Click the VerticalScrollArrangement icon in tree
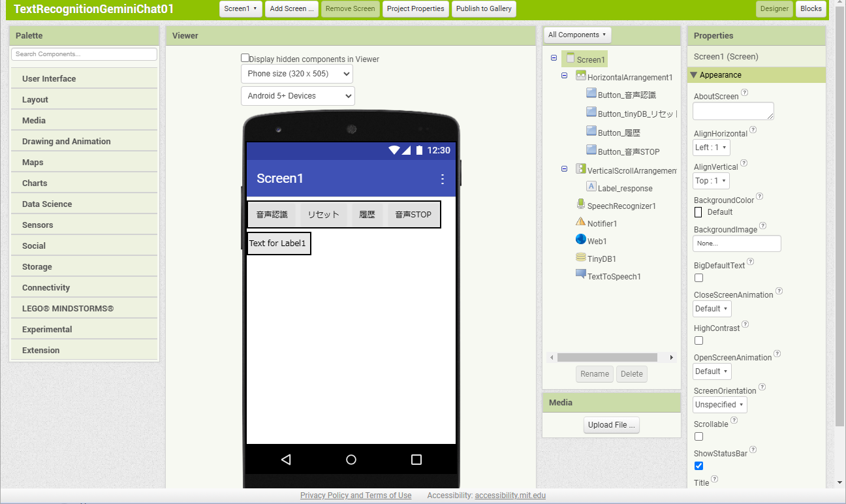This screenshot has width=846, height=504. point(581,169)
